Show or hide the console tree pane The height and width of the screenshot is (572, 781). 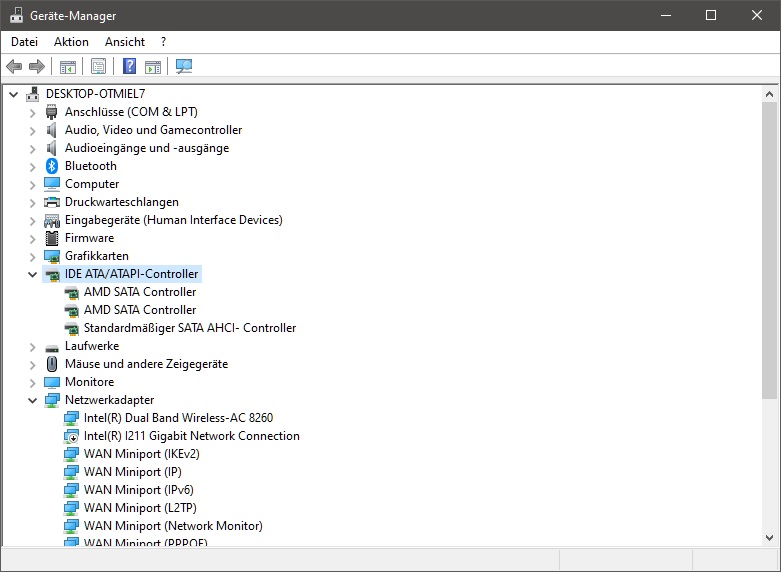coord(68,66)
